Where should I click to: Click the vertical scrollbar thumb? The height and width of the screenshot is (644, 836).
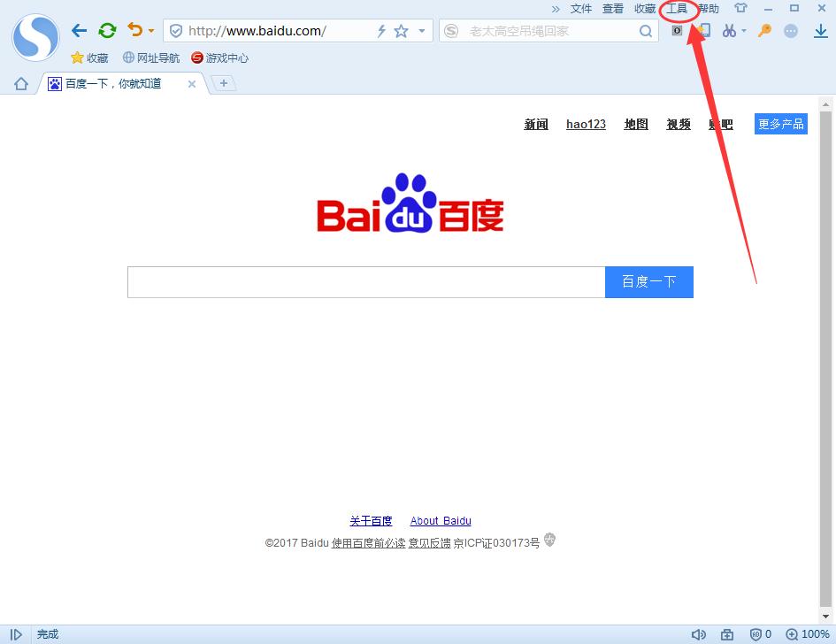(x=825, y=357)
